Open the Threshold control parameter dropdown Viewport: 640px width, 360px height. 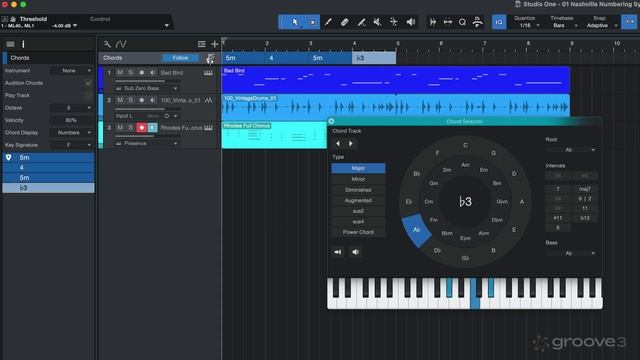[x=167, y=25]
